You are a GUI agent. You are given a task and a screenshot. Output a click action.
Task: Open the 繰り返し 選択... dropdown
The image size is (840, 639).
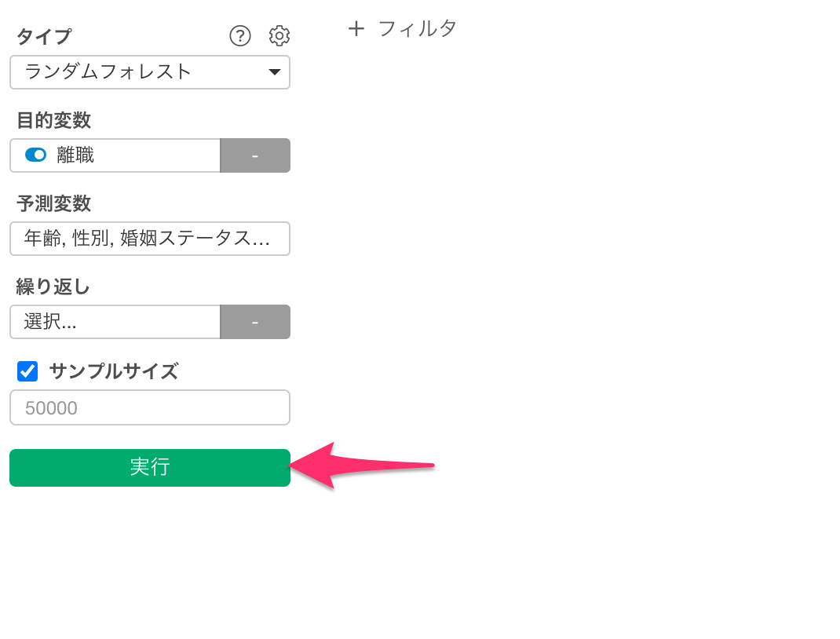115,322
